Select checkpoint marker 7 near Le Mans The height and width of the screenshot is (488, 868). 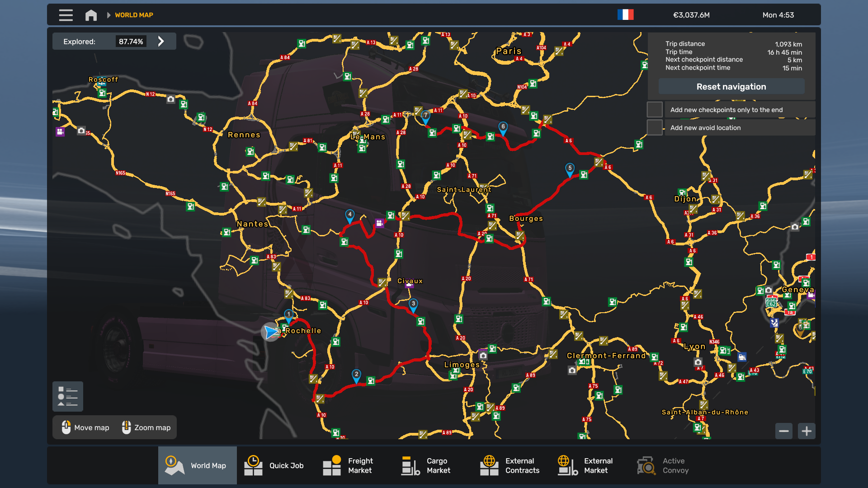[x=425, y=117]
